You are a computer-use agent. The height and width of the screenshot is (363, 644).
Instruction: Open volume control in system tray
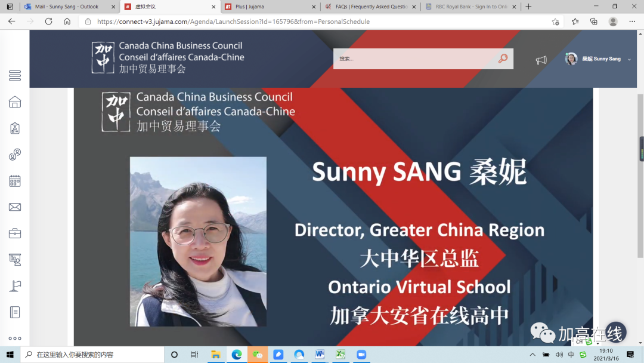[x=559, y=355]
